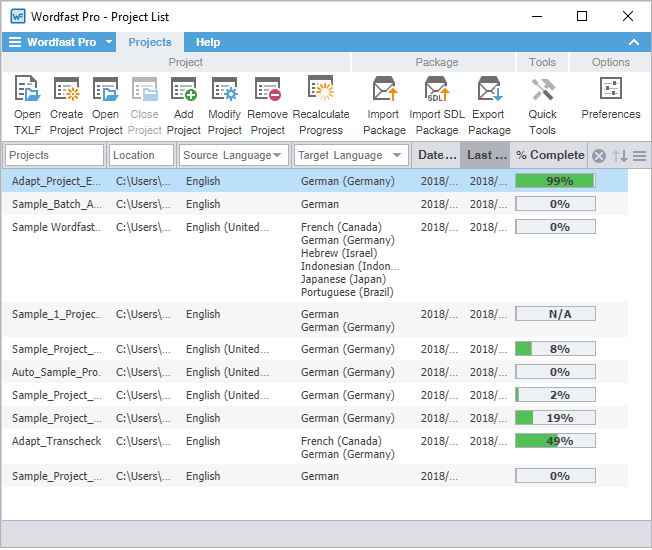This screenshot has width=652, height=550.
Task: Maximize the Wordfast Pro window
Action: point(582,16)
